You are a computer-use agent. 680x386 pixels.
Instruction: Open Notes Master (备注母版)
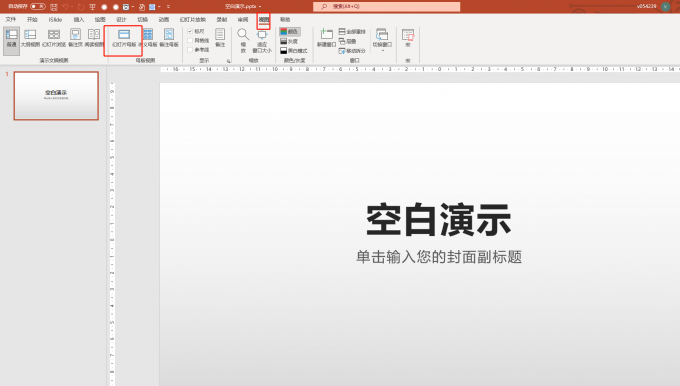click(x=169, y=38)
